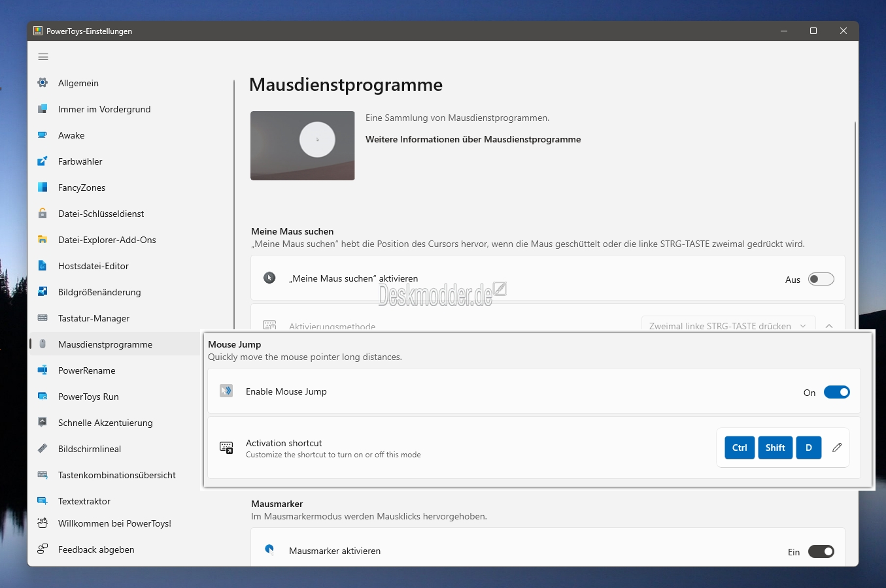Collapse the Aktivierungsmethode expander chevron
This screenshot has width=886, height=588.
coord(829,325)
